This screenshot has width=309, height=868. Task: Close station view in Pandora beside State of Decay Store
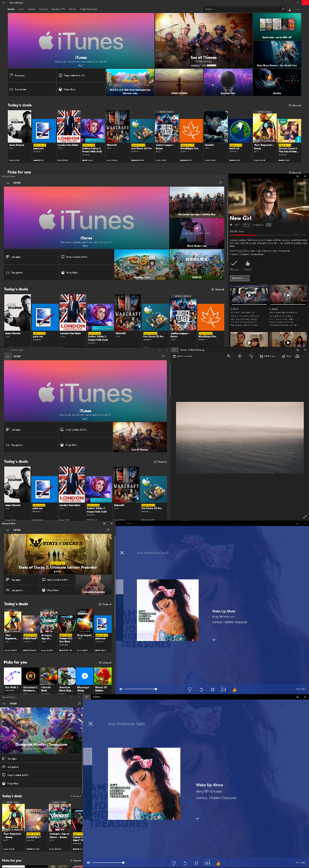122,552
